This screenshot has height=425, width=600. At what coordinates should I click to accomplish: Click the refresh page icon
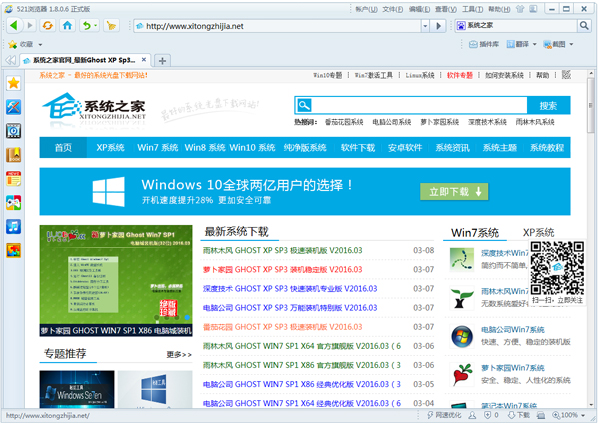click(x=48, y=25)
